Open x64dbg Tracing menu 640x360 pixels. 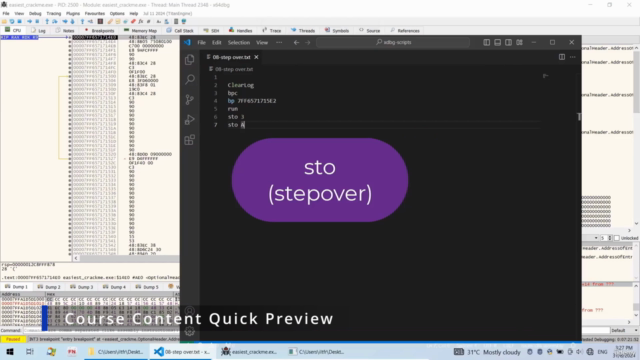tap(53, 13)
